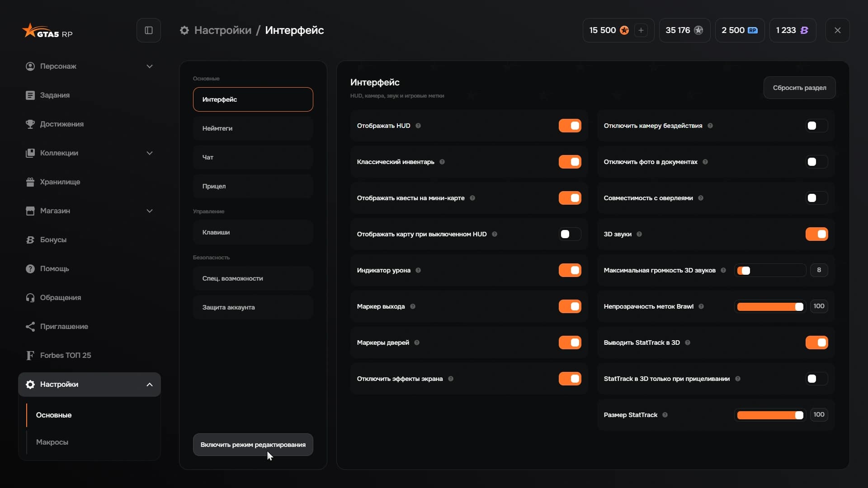
Task: Click Включить режим редактирования button
Action: pos(253,445)
